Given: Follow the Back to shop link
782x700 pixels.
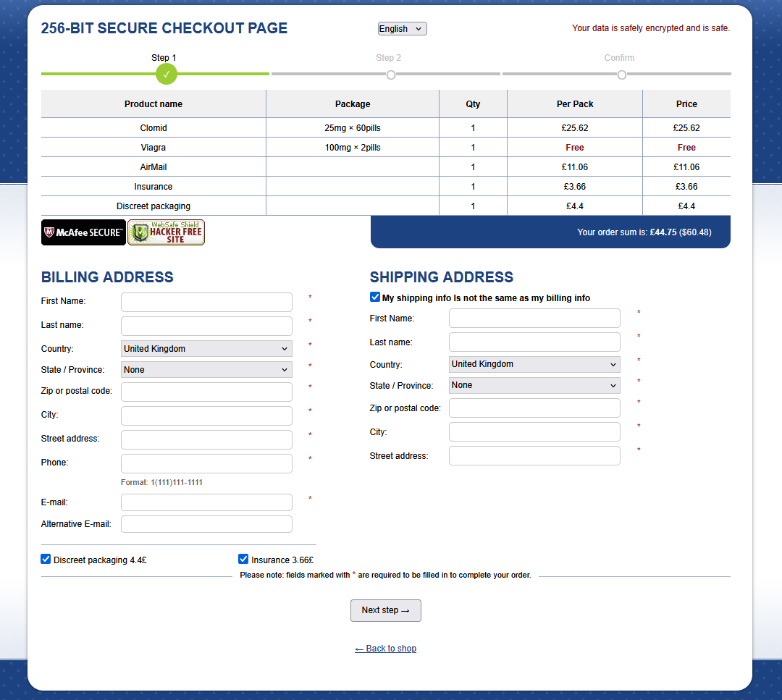Looking at the screenshot, I should coord(385,648).
